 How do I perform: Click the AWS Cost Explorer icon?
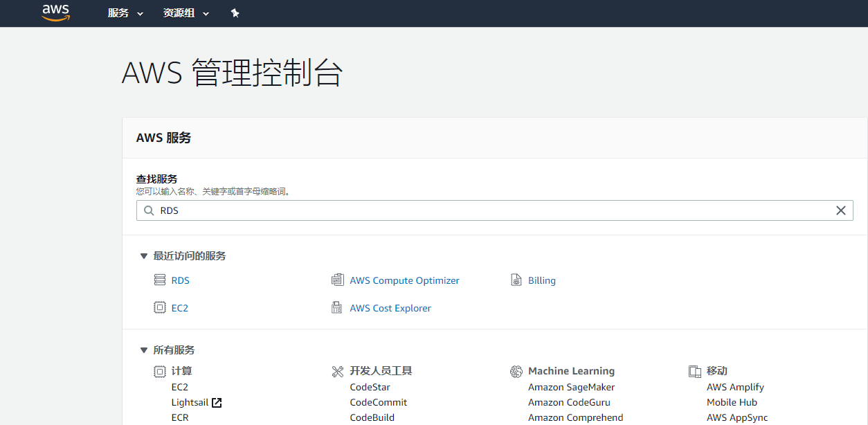(337, 308)
